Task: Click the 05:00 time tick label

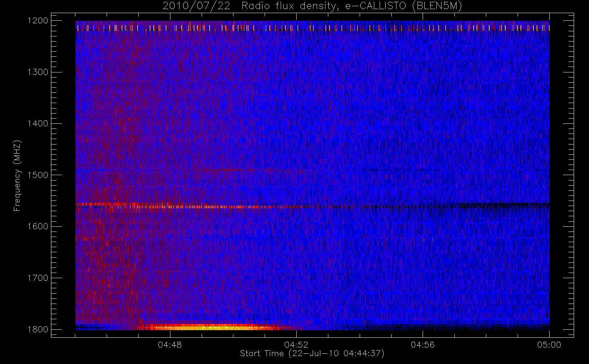Action: pos(549,345)
